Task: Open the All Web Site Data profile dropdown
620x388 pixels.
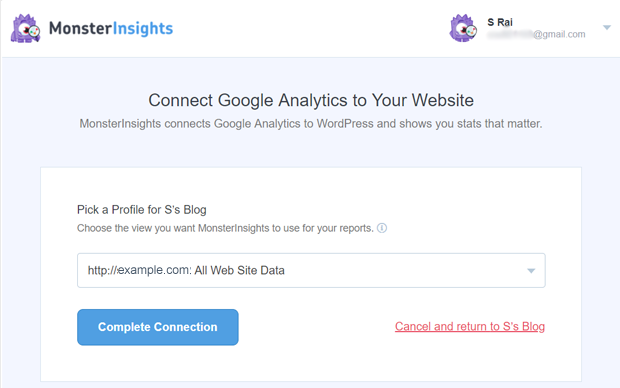Action: (311, 271)
